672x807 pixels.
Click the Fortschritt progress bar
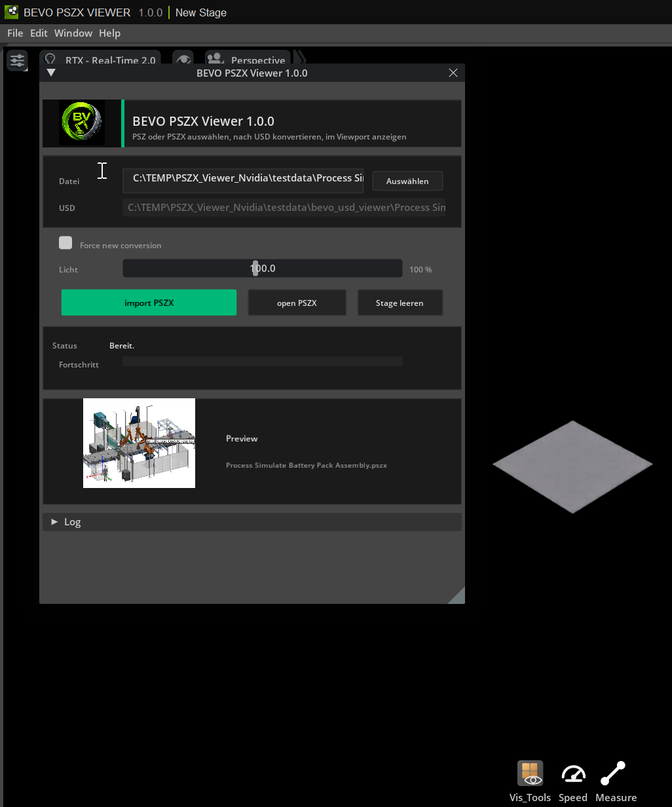pos(263,362)
